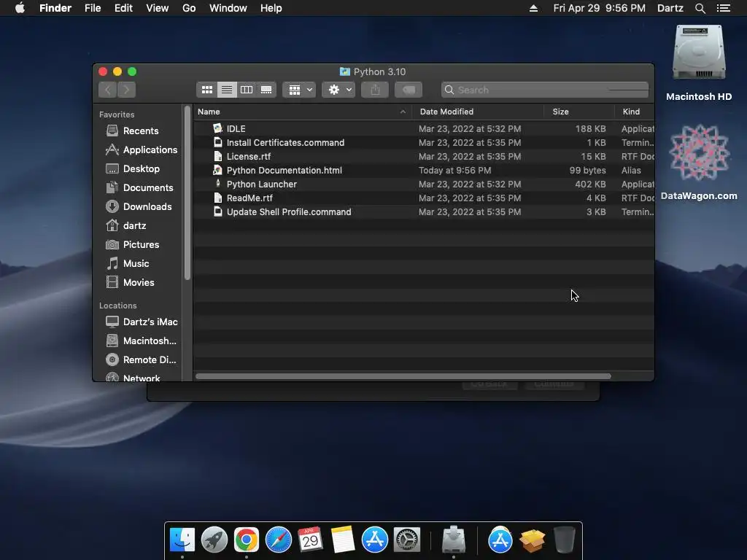Open the File menu
747x560 pixels.
[93, 8]
